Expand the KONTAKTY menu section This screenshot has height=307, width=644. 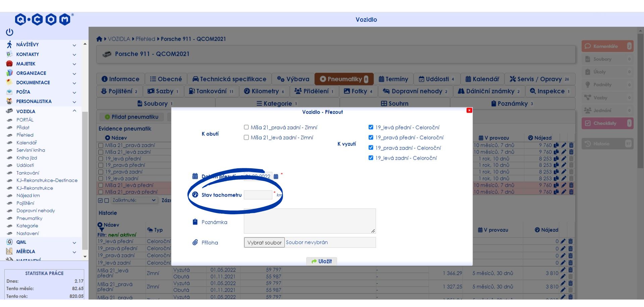pyautogui.click(x=74, y=54)
